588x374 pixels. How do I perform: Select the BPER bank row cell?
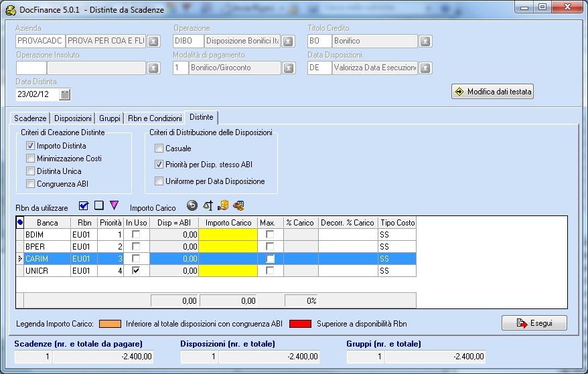coord(48,247)
